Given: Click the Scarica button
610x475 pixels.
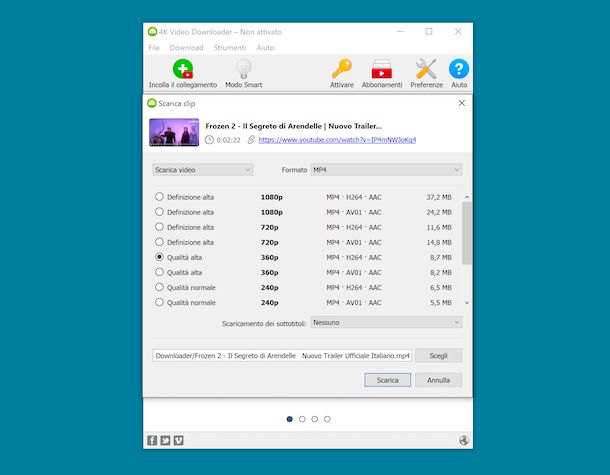Looking at the screenshot, I should click(387, 380).
